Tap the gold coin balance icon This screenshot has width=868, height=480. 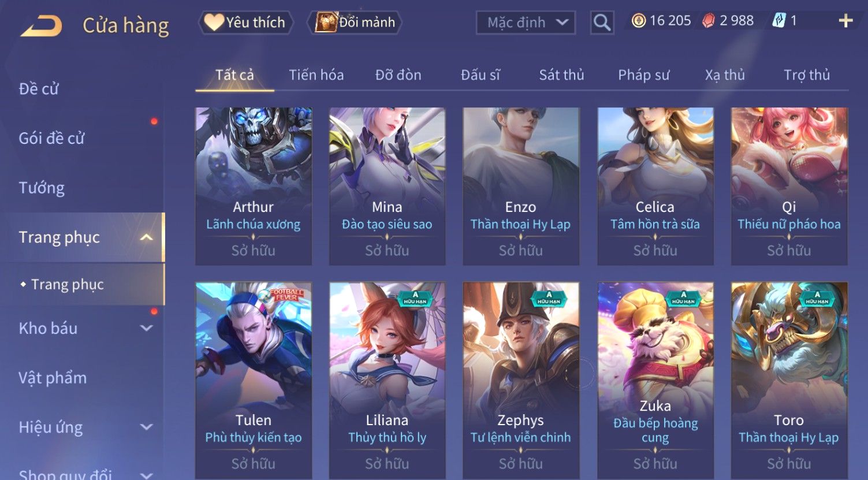pos(638,21)
